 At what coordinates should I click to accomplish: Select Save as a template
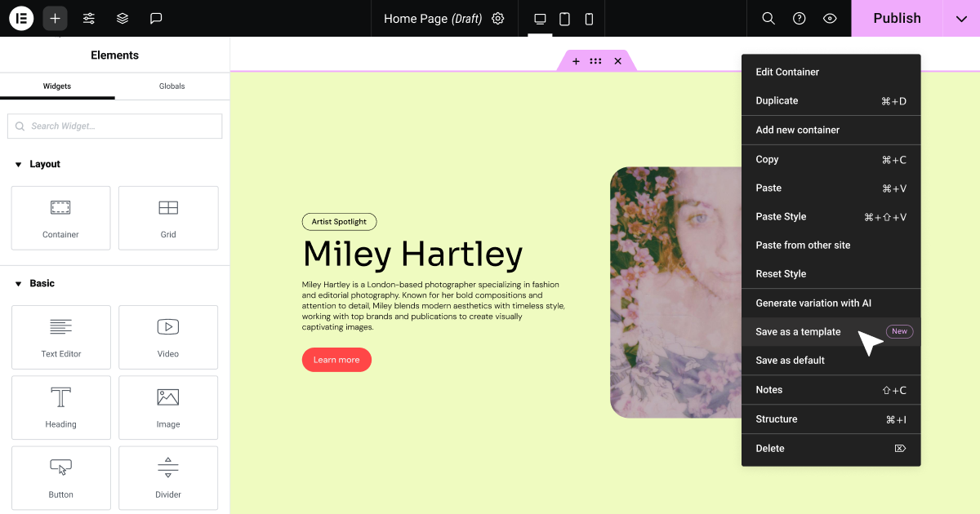click(798, 331)
